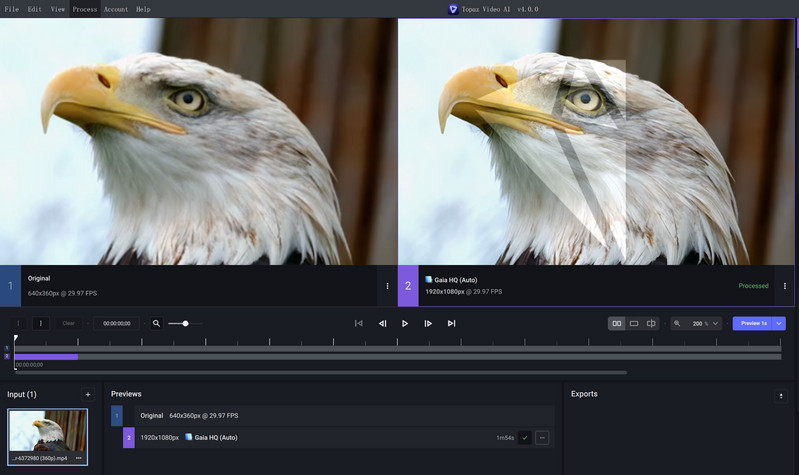799x475 pixels.
Task: Adjust the timeline zoom slider handle
Action: point(185,323)
